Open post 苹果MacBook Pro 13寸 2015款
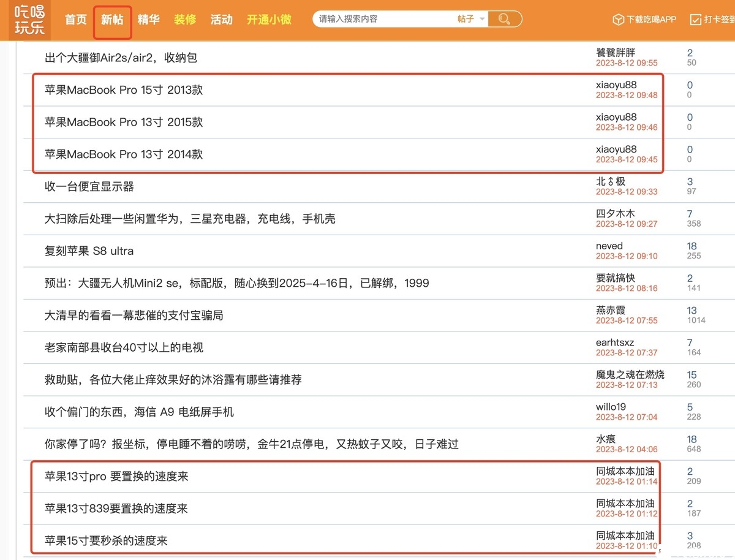This screenshot has height=560, width=735. coord(124,122)
